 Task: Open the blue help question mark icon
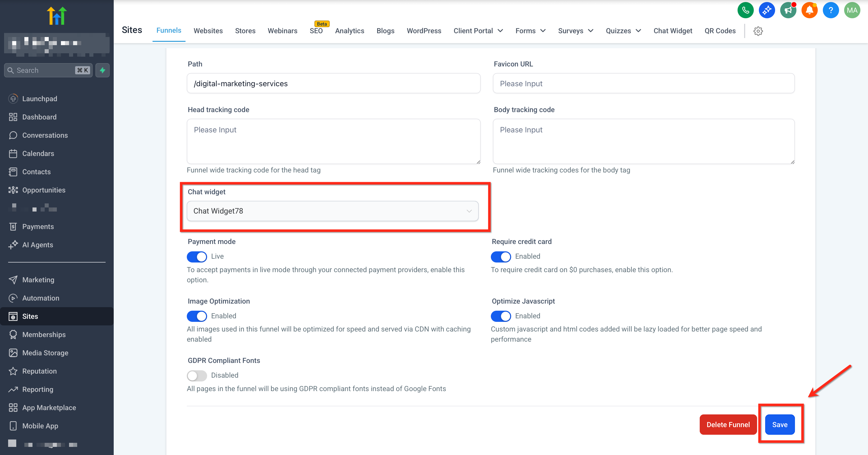[x=831, y=10]
